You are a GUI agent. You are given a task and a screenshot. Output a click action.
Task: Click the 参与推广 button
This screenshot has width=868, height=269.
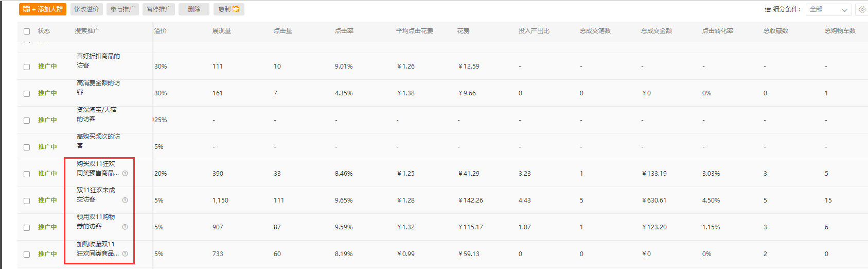122,9
